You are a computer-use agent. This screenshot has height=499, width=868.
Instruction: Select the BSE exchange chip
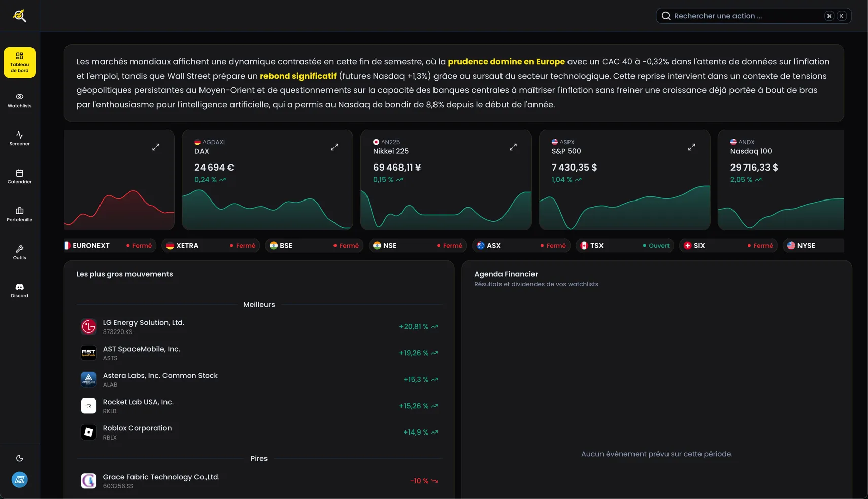click(x=314, y=246)
